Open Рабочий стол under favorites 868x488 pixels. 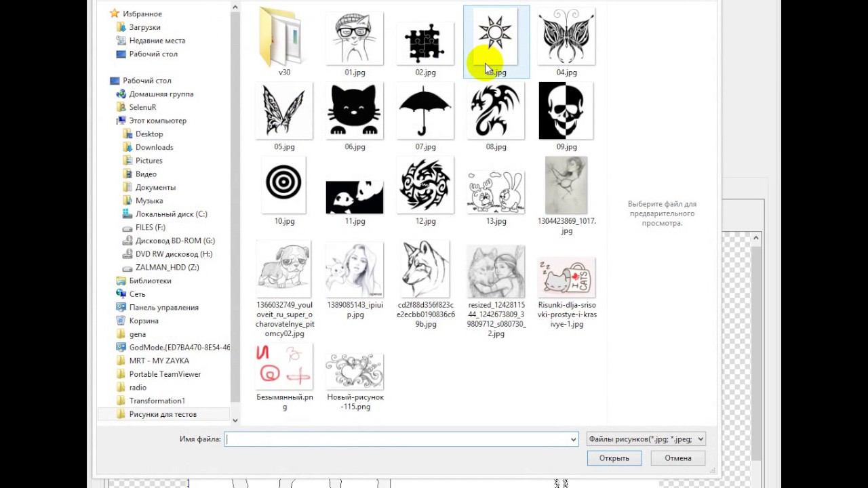pos(153,54)
